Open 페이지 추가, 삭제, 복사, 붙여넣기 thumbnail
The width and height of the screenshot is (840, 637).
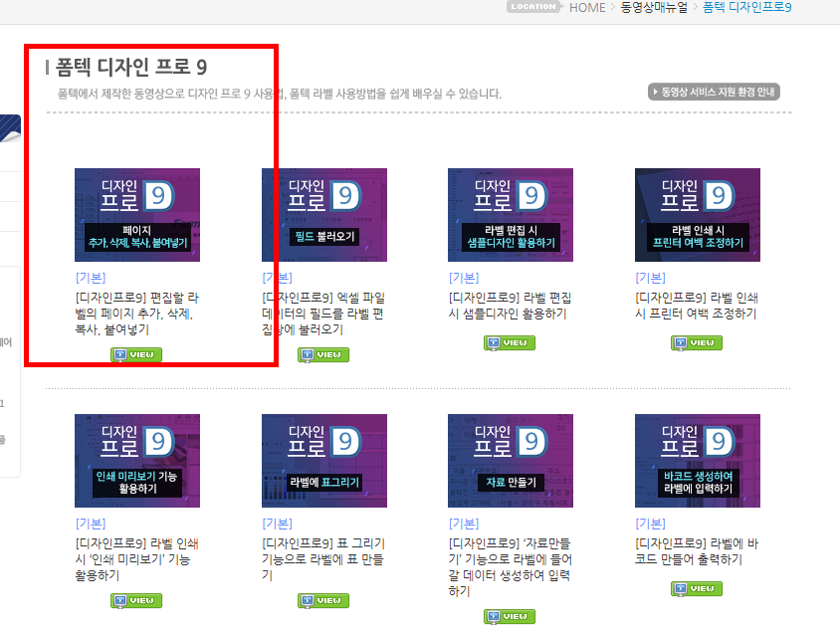137,215
